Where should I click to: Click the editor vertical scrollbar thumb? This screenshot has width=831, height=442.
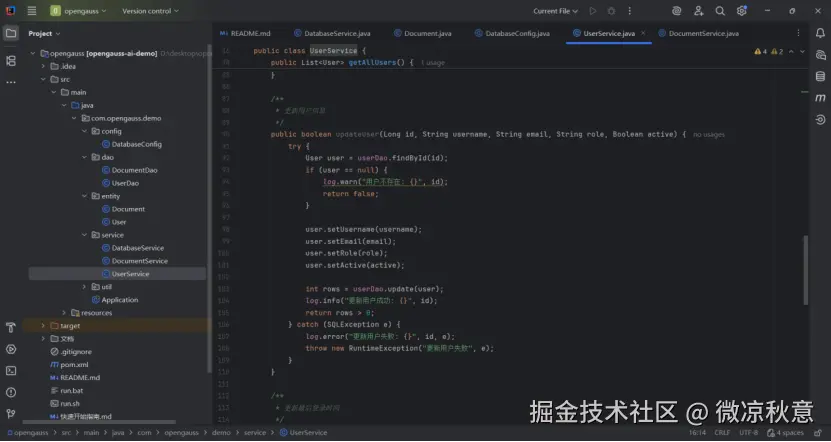coord(806,270)
